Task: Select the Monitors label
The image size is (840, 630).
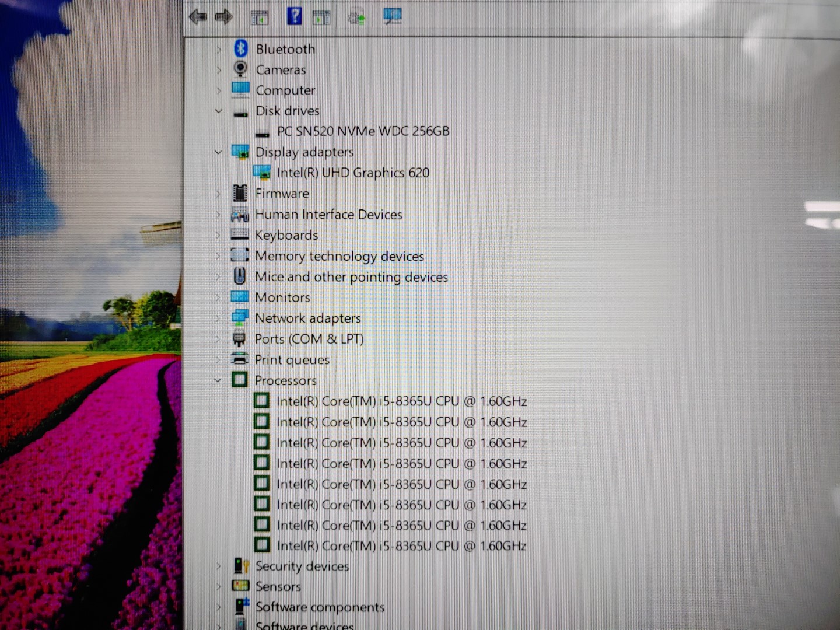Action: [282, 297]
